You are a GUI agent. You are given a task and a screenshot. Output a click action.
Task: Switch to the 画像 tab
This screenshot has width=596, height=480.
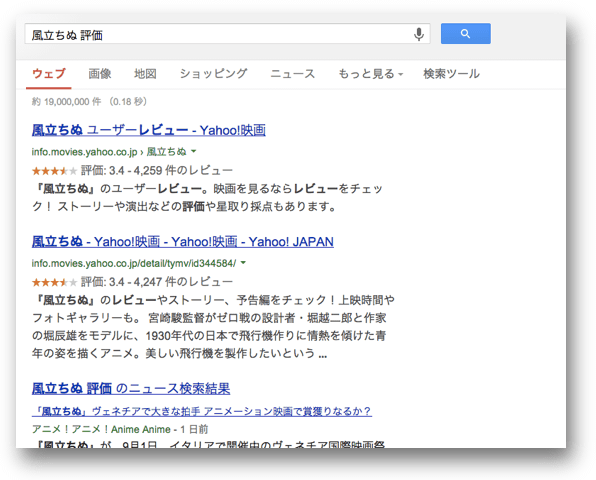(100, 74)
